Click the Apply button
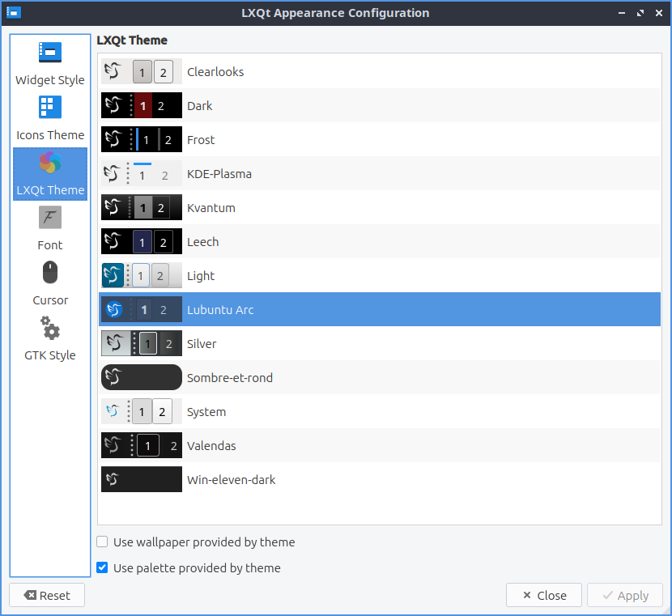Screen dimensions: 672x616 (x=624, y=596)
